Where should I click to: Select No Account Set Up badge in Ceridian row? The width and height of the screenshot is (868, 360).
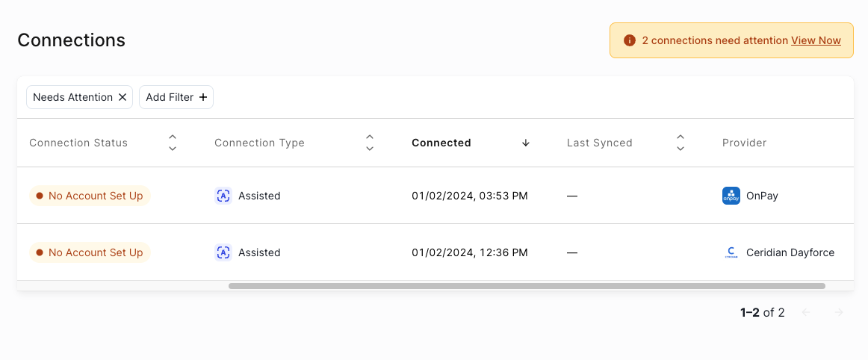pos(90,252)
